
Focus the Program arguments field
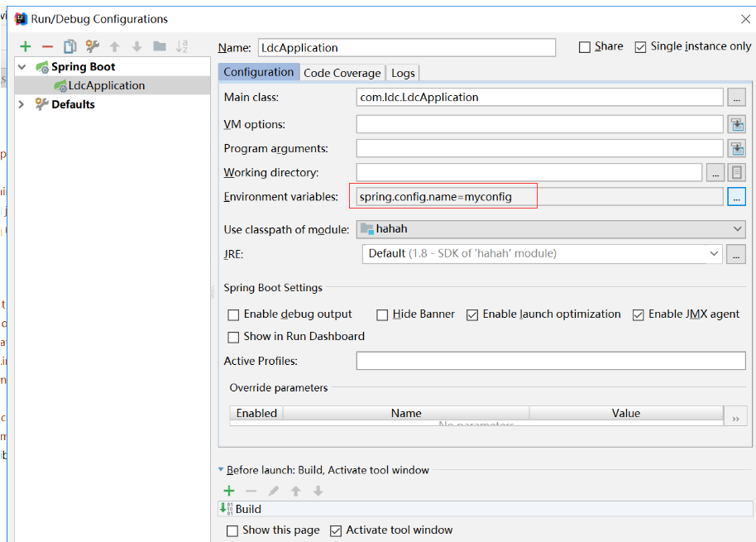coord(540,148)
